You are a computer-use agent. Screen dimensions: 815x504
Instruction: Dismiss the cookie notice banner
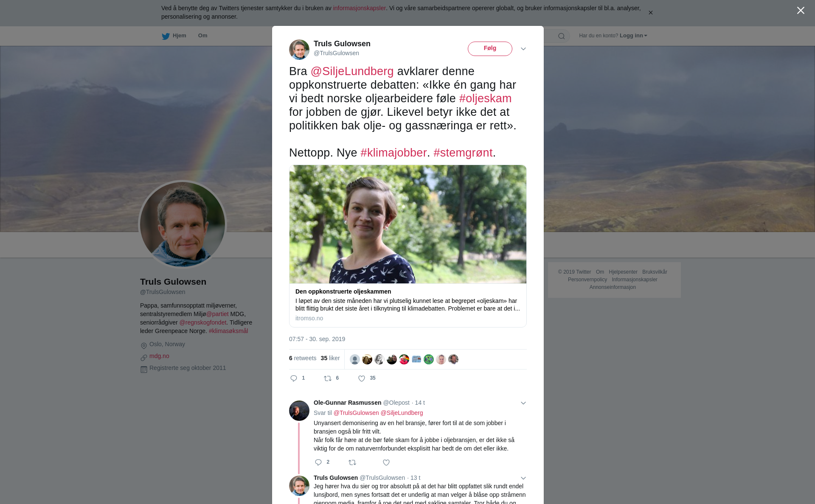point(650,13)
